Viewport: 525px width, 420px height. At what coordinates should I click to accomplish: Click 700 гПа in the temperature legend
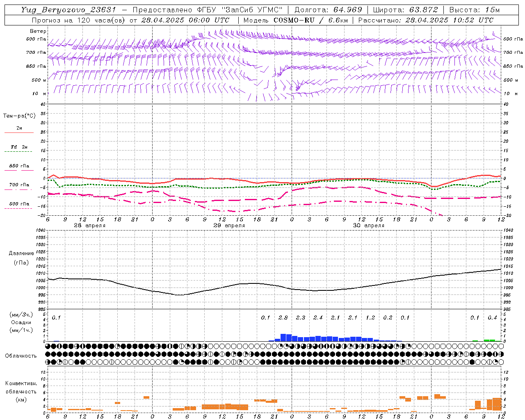point(19,186)
